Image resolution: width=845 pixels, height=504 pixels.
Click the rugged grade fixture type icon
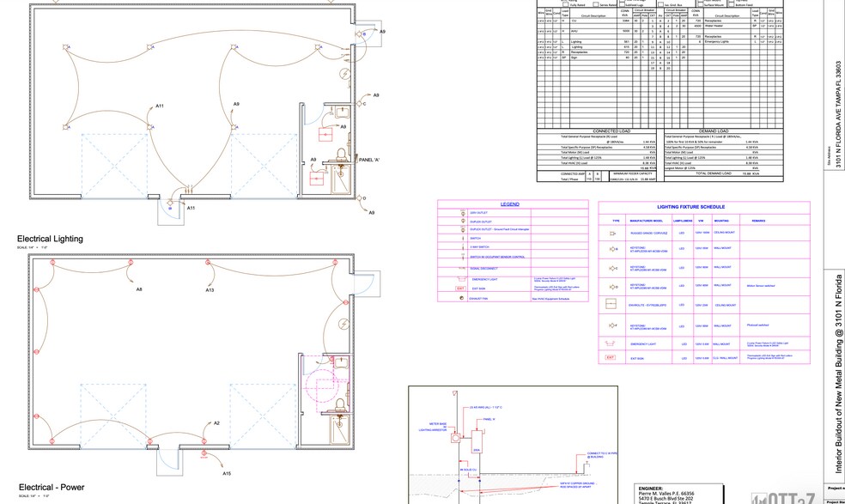tap(612, 232)
